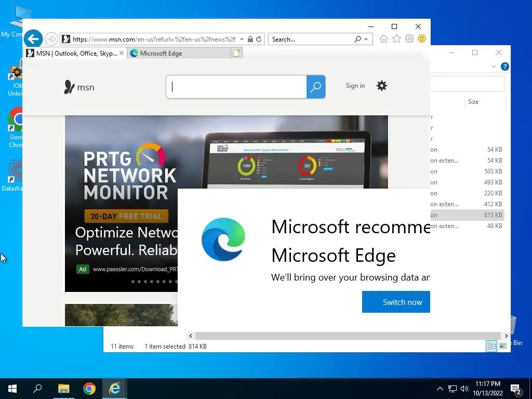Click the smiley feedback icon
Viewport: 532px width, 399px height.
[x=422, y=38]
